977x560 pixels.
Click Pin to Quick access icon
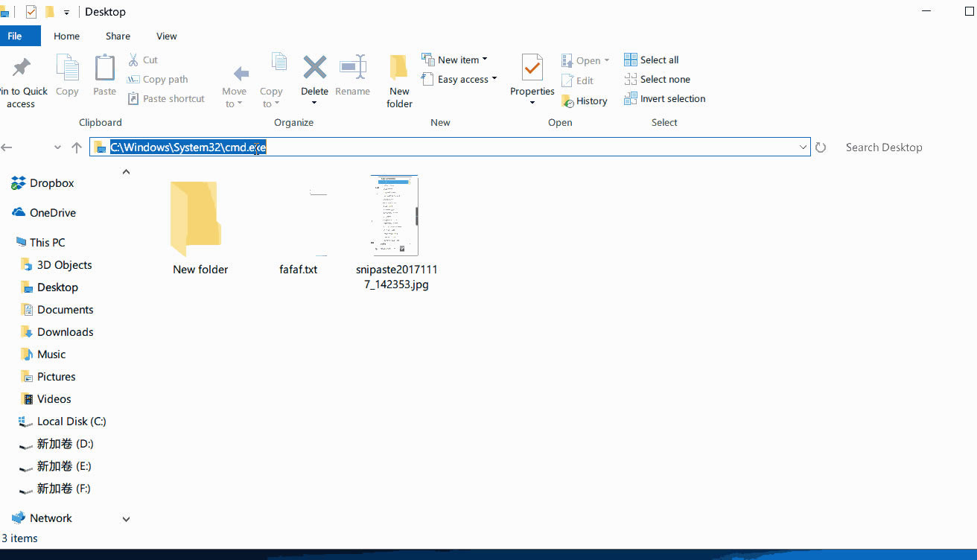pos(22,68)
